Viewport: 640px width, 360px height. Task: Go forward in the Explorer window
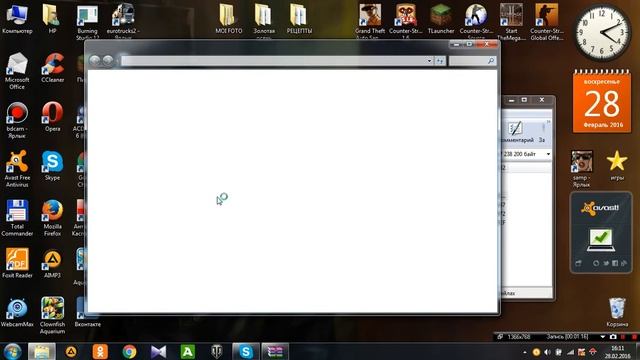point(108,60)
